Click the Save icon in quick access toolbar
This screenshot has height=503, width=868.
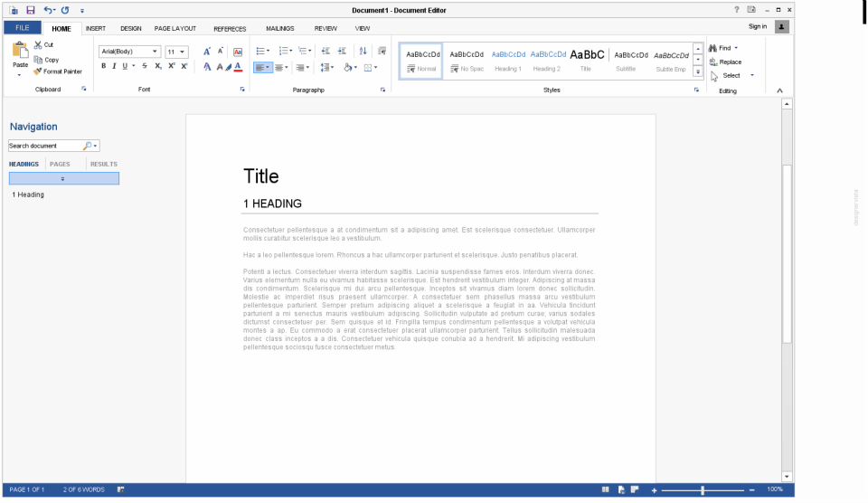point(31,10)
